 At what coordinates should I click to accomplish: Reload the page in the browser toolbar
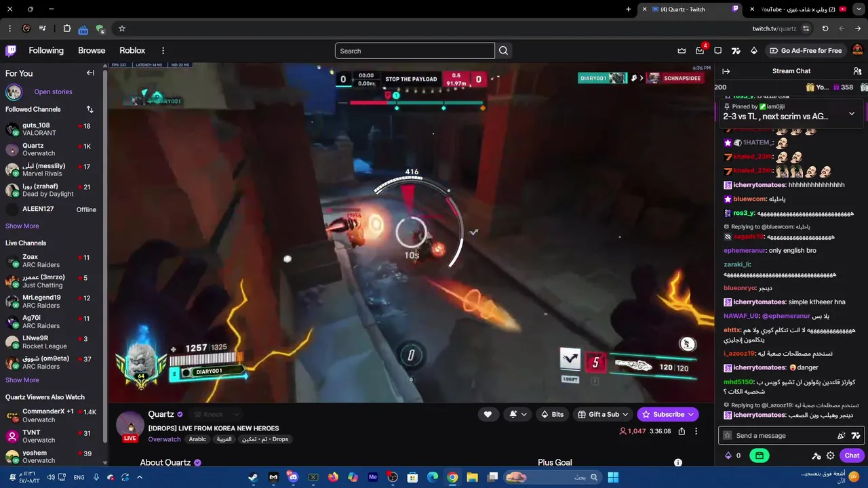pos(825,28)
